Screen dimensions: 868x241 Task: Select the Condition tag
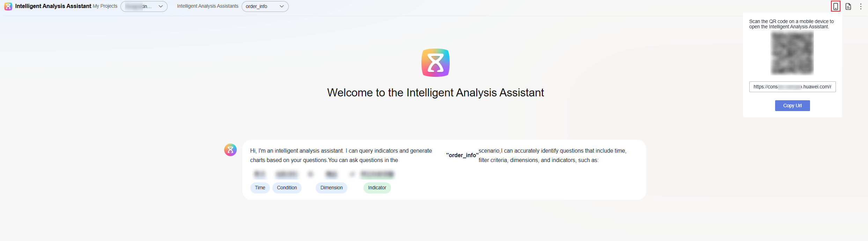coord(287,188)
